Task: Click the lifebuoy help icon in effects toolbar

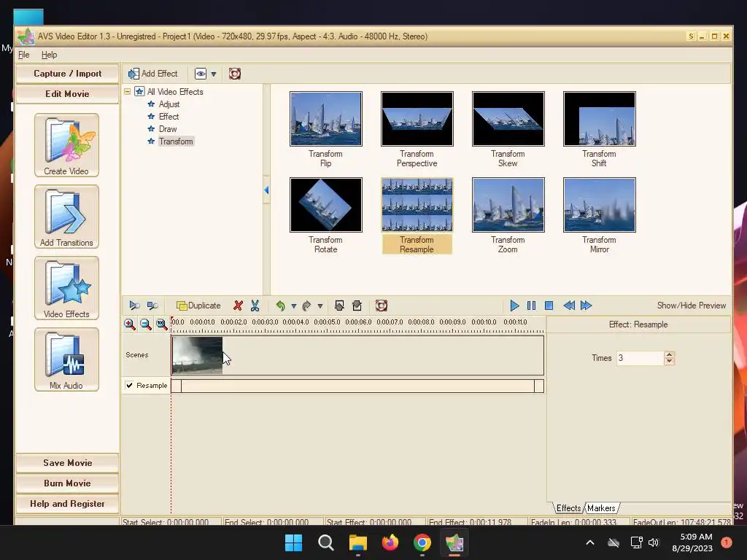Action: tap(234, 74)
